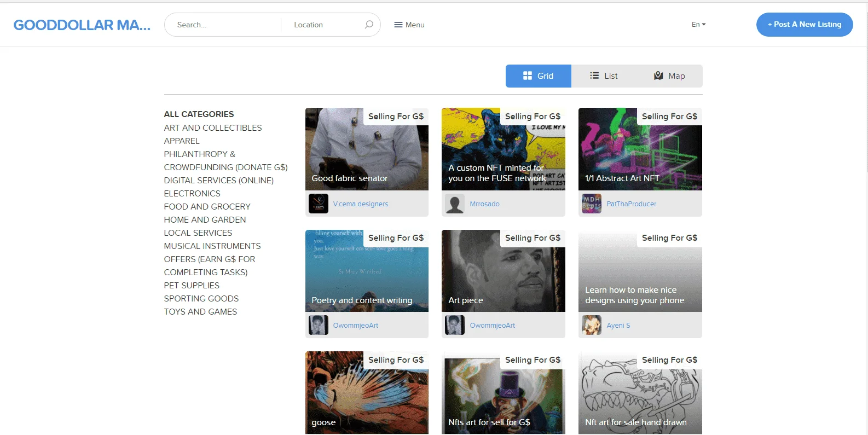Filter by Offers (Earn G$) category
This screenshot has height=435, width=868.
click(210, 266)
